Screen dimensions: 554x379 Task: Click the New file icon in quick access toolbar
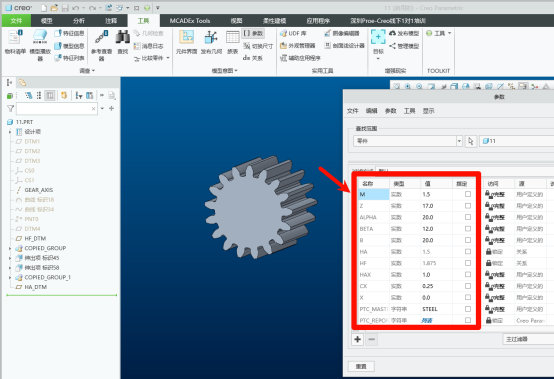click(44, 7)
